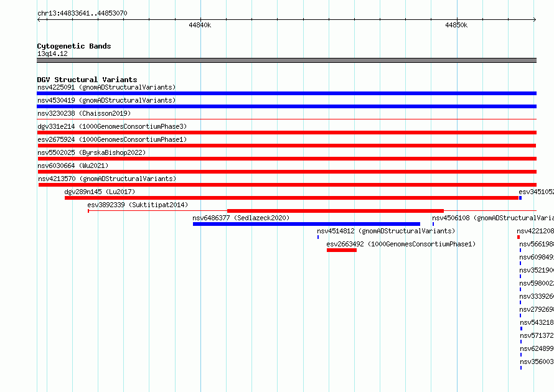Open the nsv6486377 (Sedlazeck2020) label
This screenshot has width=554, height=392.
[241, 218]
